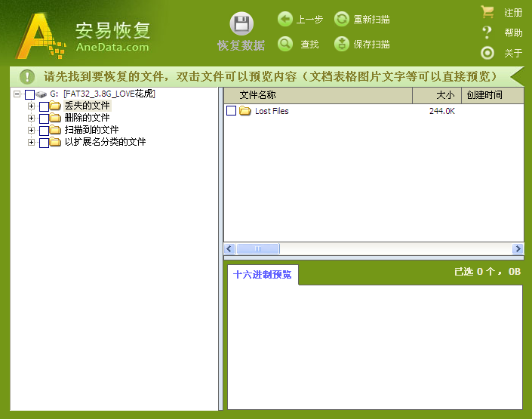The height and width of the screenshot is (419, 532).
Task: Click the Help (帮助) question mark icon
Action: (487, 32)
